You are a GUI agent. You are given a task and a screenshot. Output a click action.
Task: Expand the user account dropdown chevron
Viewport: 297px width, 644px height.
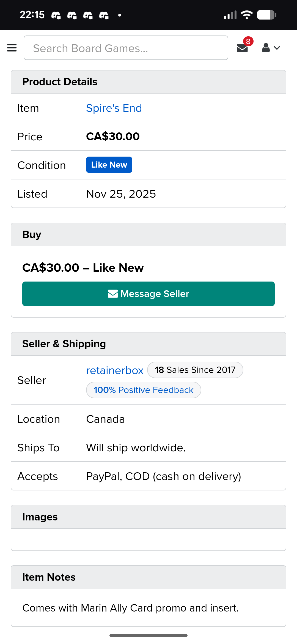(277, 48)
